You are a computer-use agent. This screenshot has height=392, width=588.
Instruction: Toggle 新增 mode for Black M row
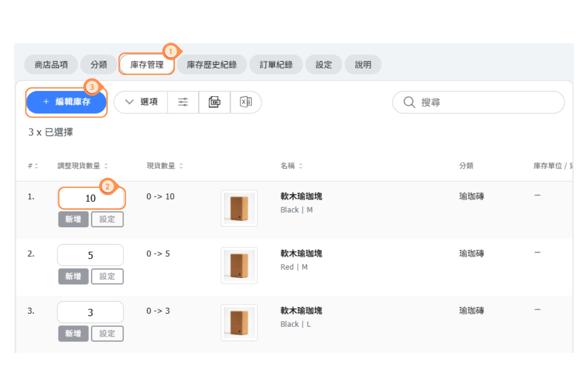[x=73, y=219]
